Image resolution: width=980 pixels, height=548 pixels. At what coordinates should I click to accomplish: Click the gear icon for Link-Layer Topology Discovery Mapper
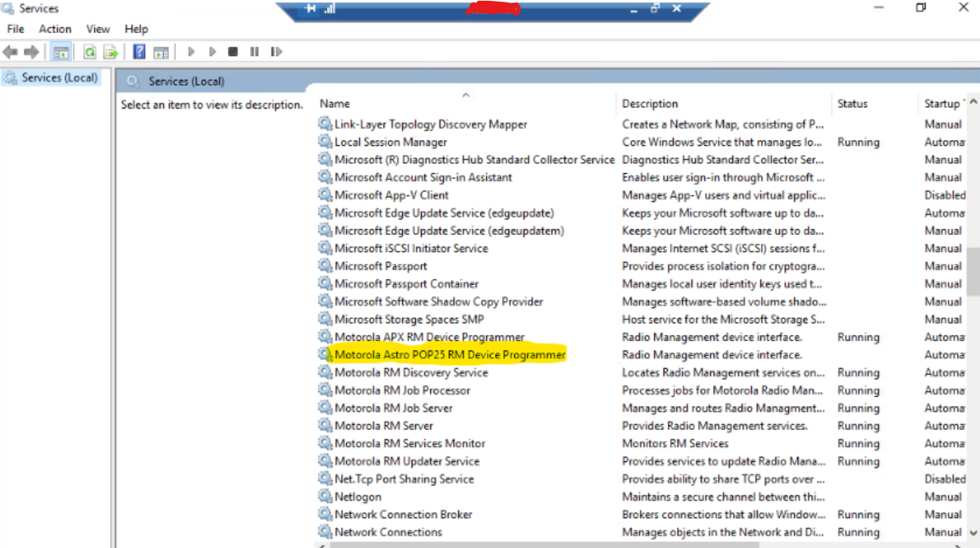point(325,124)
